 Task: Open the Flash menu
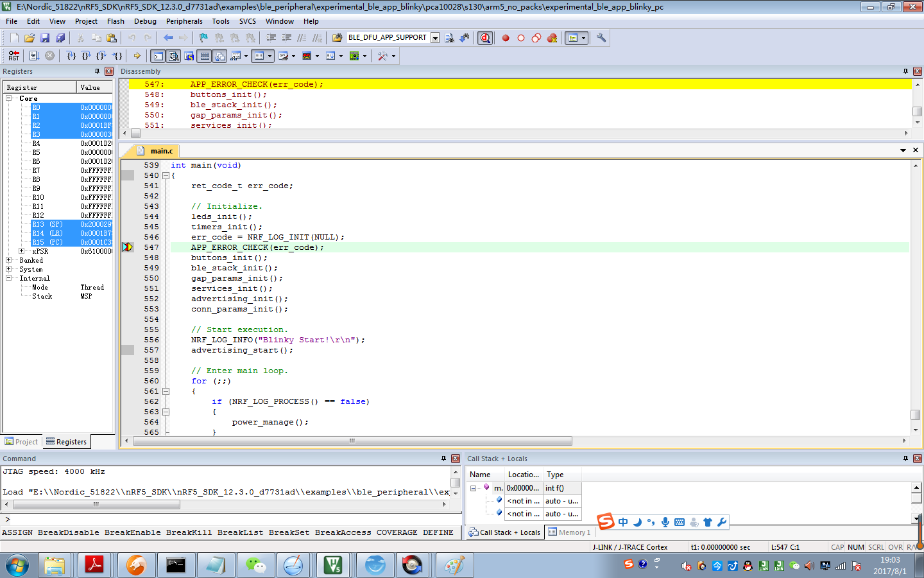(x=116, y=21)
